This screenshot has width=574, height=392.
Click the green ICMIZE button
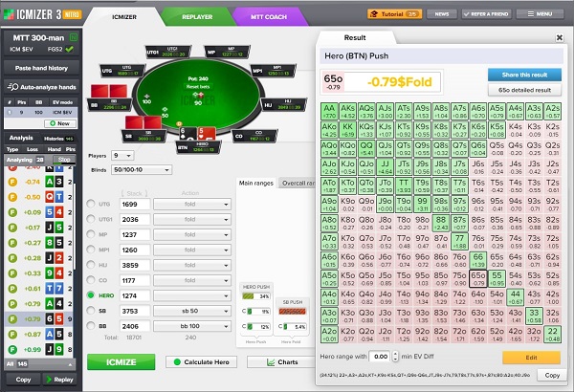point(121,362)
